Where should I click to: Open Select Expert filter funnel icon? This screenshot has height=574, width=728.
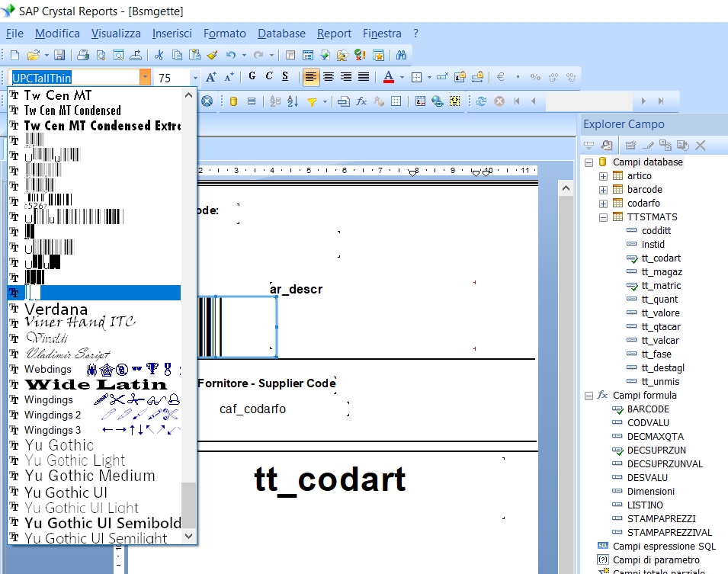[313, 101]
